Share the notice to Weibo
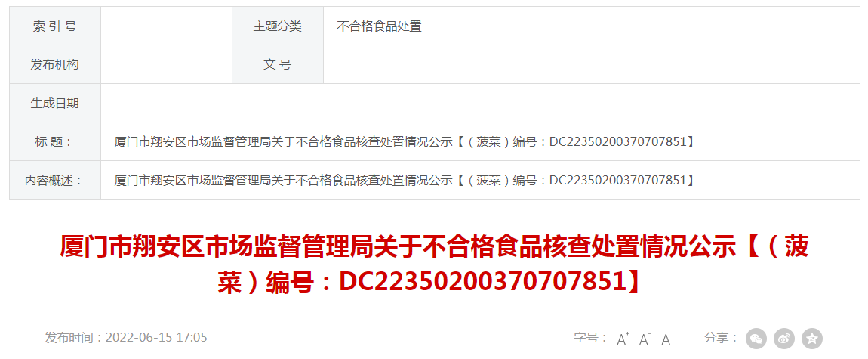 pyautogui.click(x=784, y=339)
